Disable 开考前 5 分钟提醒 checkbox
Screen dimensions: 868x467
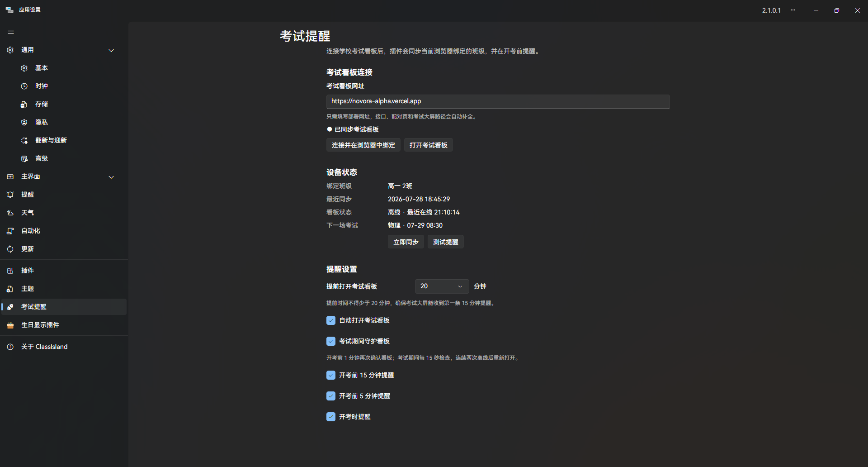331,396
